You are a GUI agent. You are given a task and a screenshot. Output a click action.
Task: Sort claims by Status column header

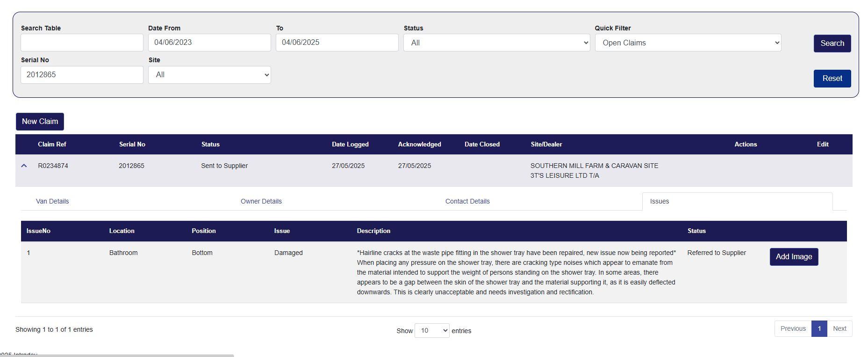(210, 144)
